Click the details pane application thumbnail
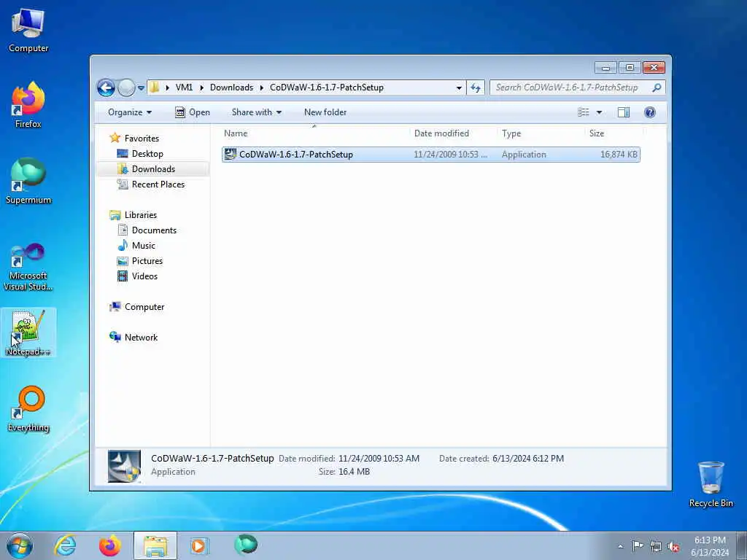 [124, 466]
